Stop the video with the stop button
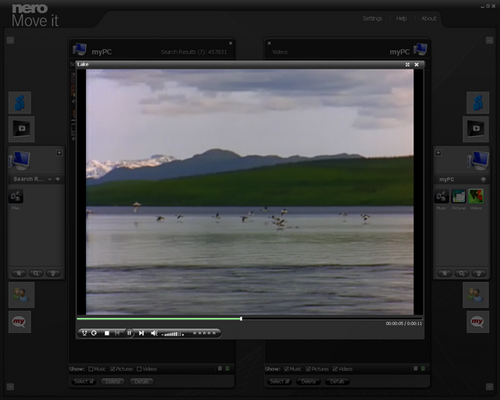Viewport: 500px width, 400px height. click(x=107, y=333)
